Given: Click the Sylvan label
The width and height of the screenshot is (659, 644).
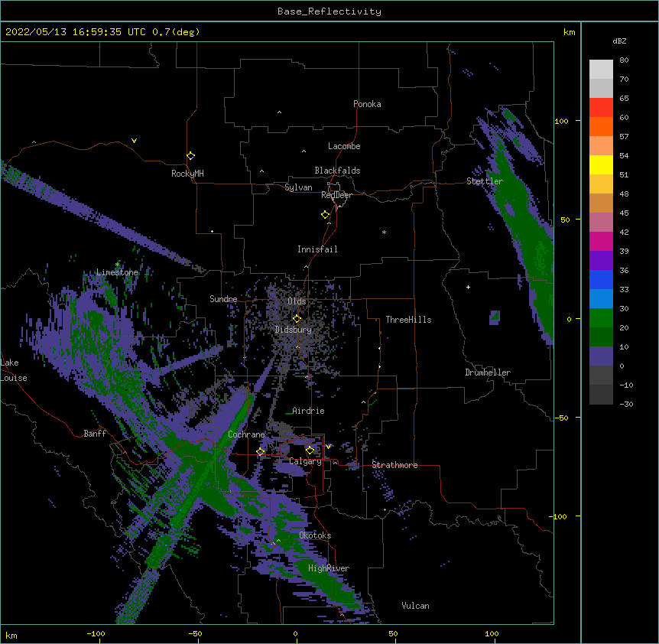Looking at the screenshot, I should point(298,187).
